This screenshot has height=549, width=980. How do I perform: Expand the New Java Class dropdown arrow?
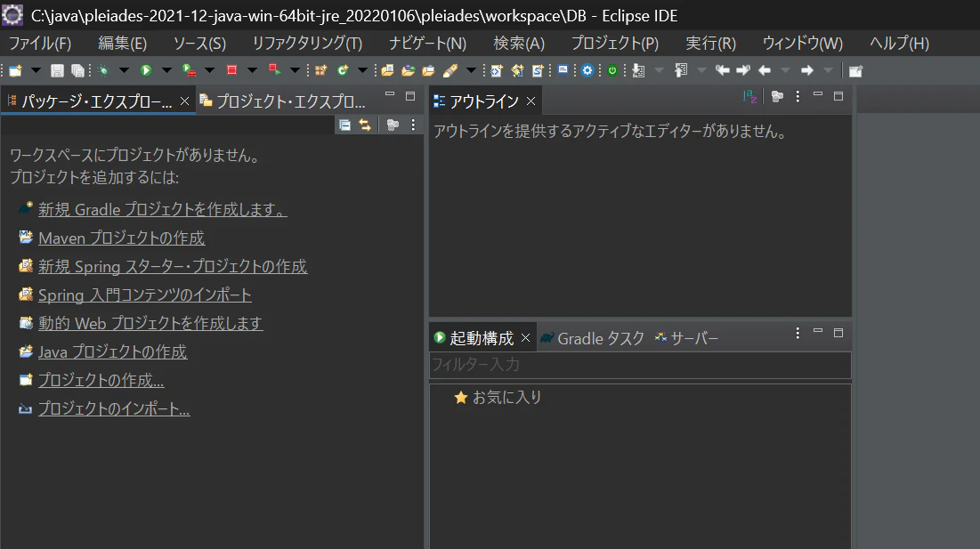[362, 70]
